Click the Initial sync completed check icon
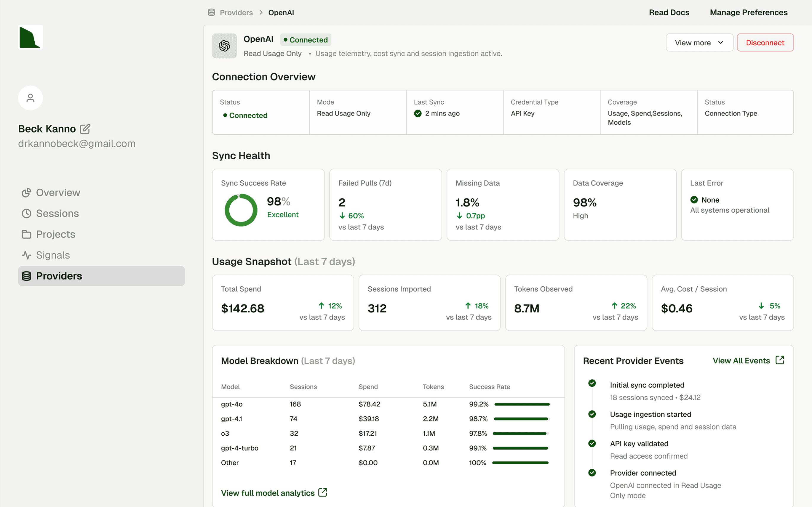 pyautogui.click(x=592, y=383)
